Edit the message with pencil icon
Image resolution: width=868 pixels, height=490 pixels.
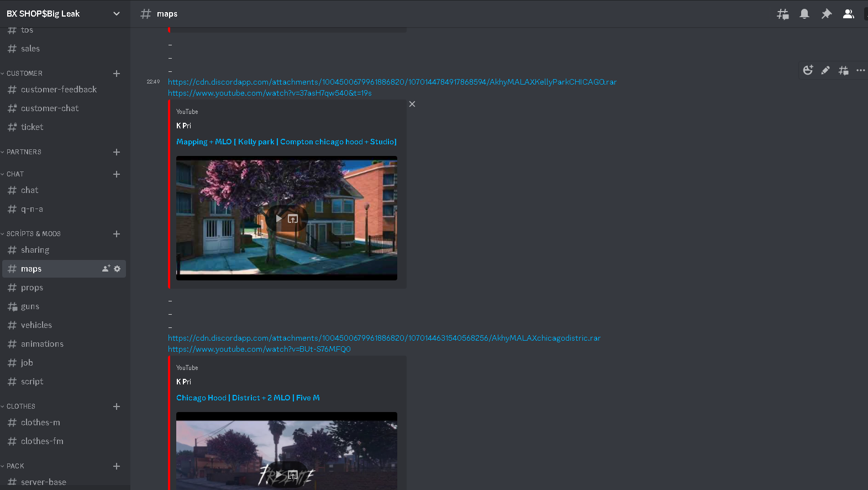(x=825, y=70)
